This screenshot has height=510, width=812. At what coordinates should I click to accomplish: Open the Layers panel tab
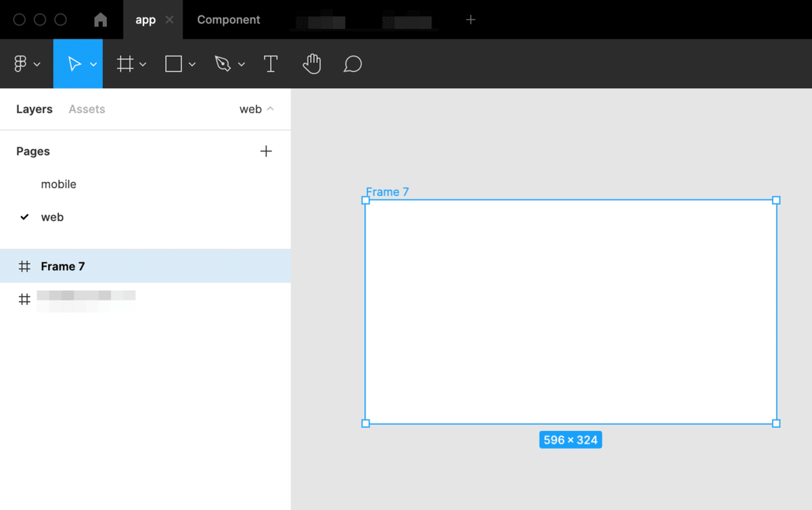(x=35, y=109)
